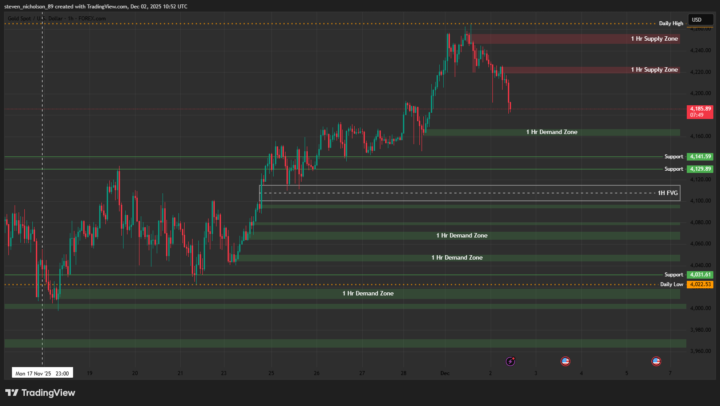Click the 4,220.00 price axis tick
The width and height of the screenshot is (720, 406).
[x=700, y=72]
